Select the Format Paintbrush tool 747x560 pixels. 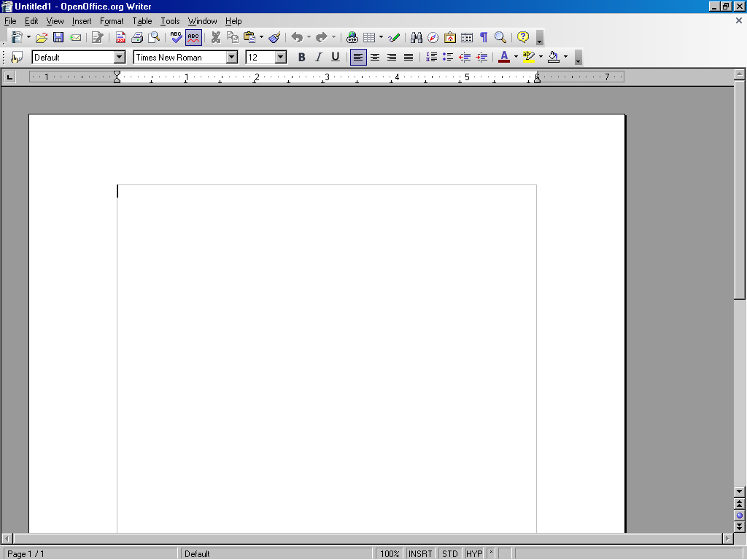click(274, 37)
